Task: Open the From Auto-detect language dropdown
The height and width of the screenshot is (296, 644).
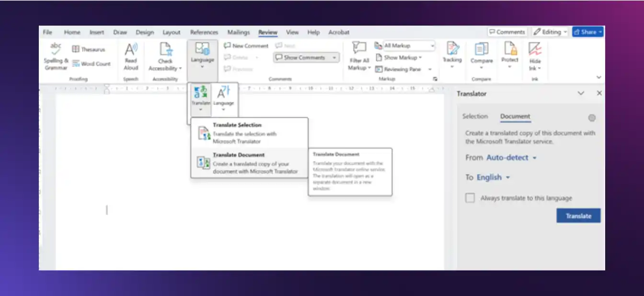Action: point(511,158)
